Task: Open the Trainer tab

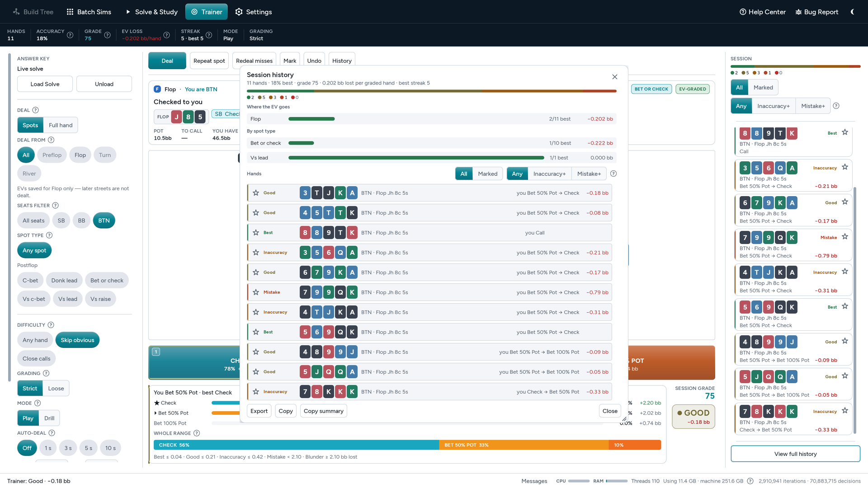Action: [x=207, y=12]
